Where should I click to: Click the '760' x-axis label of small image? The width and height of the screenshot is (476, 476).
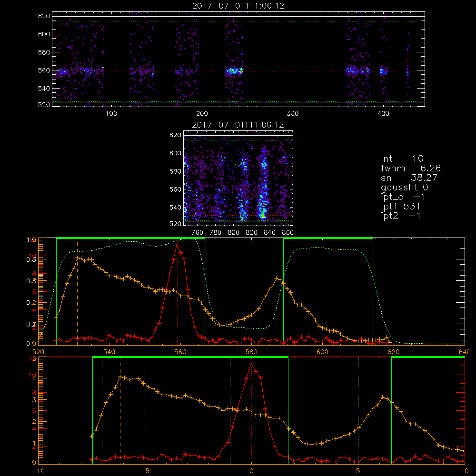198,233
